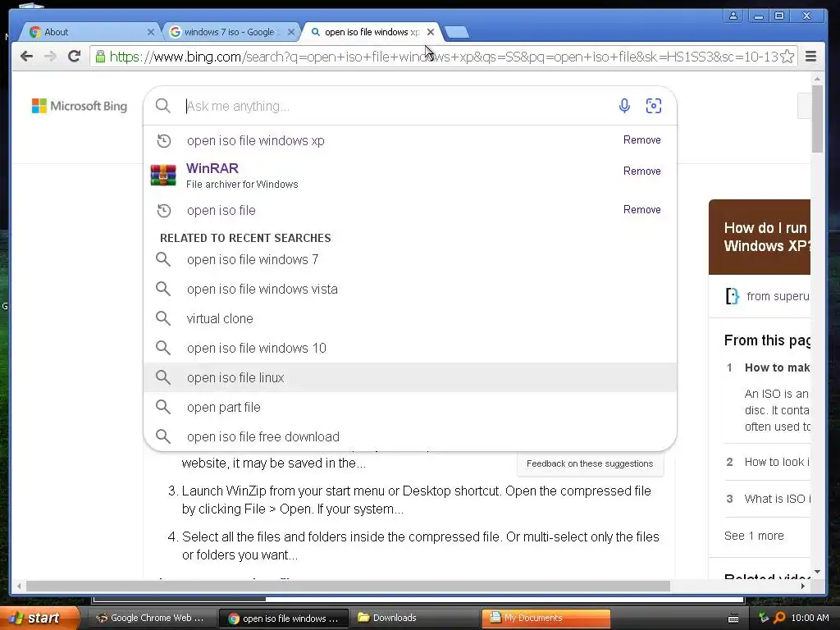
Task: Open sidebar item 2 'How to look'
Action: coord(777,462)
